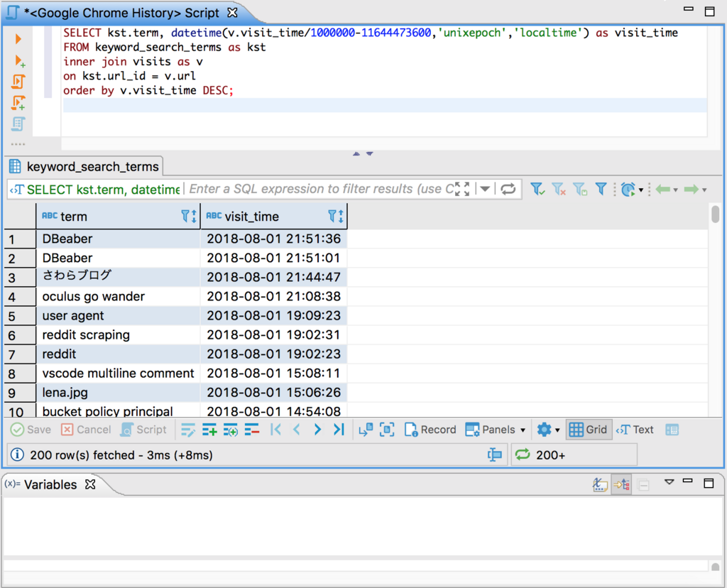Open row count panel icon in status bar
Viewport: 727px width, 588px height.
(495, 455)
